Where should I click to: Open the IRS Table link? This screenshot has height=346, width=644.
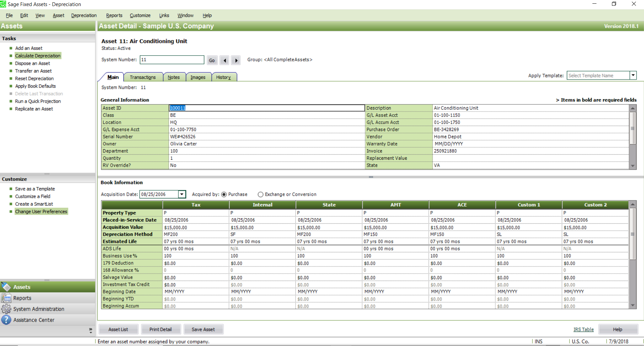584,329
